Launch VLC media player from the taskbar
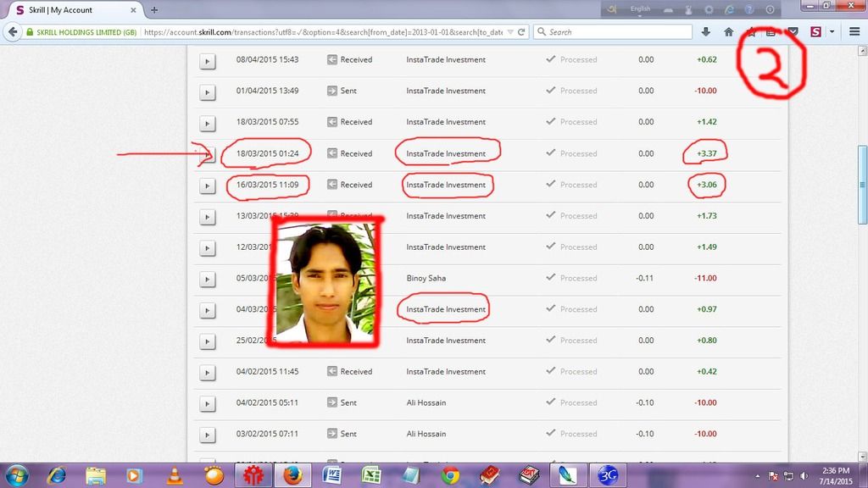 click(175, 475)
